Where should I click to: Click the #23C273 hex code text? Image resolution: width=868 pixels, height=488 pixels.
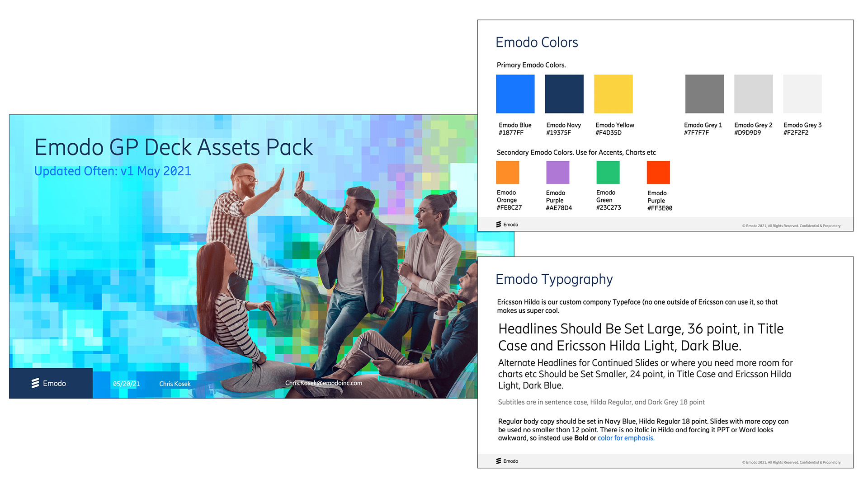click(609, 208)
